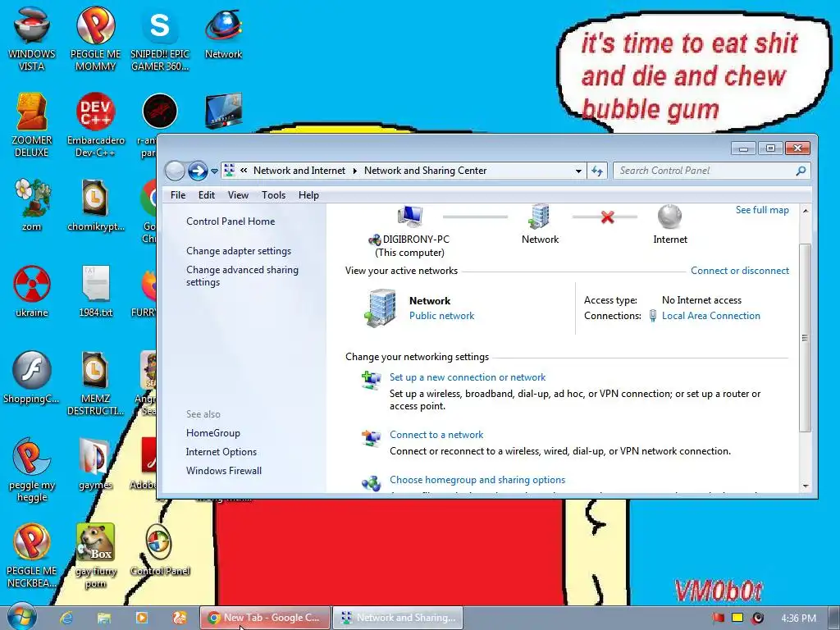840x630 pixels.
Task: Open Embarcadero Dev-C++ shortcut
Action: pyautogui.click(x=95, y=125)
